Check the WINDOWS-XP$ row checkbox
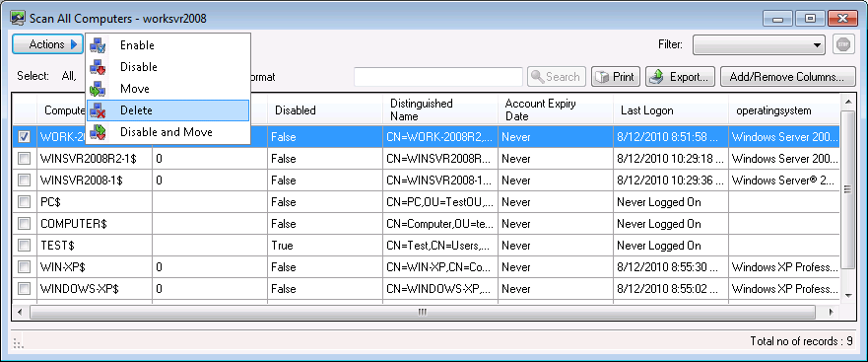 coord(24,289)
